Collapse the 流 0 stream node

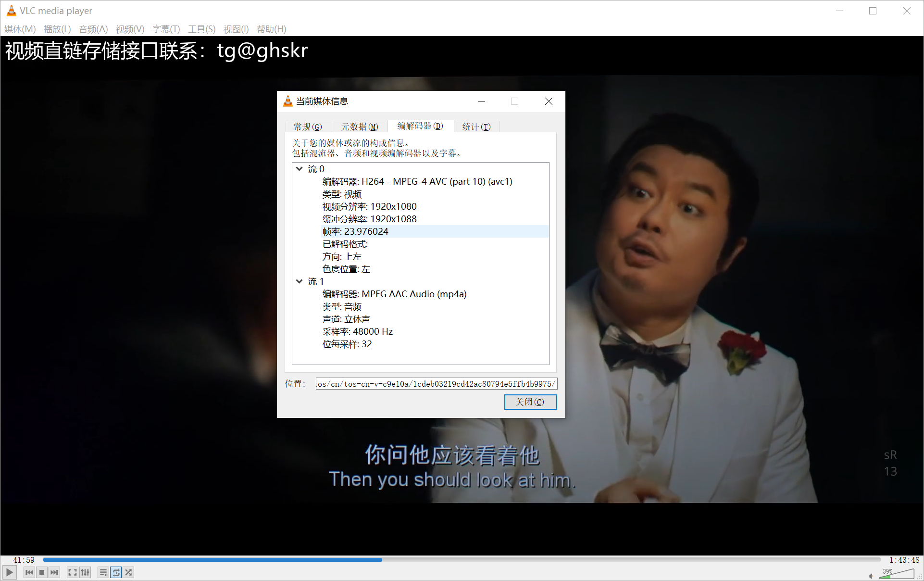(x=300, y=169)
